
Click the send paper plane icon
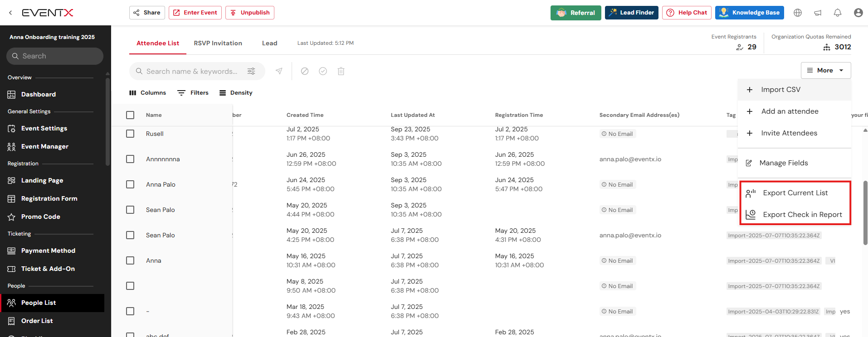279,71
